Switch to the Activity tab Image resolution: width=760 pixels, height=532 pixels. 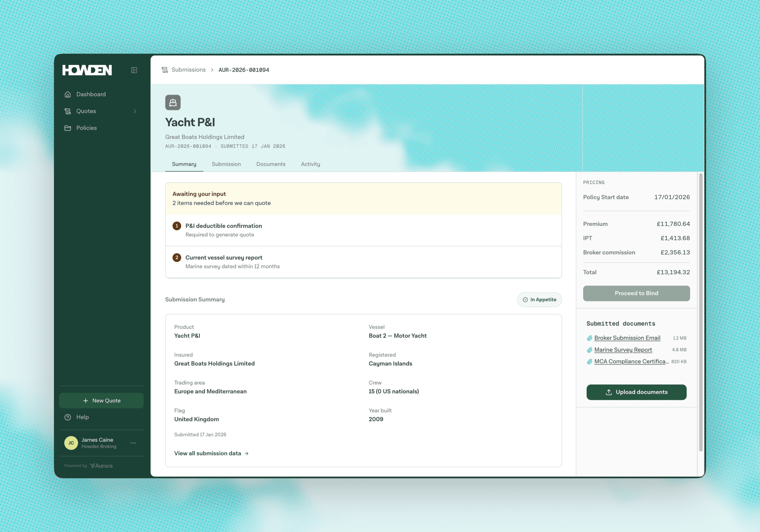(310, 164)
